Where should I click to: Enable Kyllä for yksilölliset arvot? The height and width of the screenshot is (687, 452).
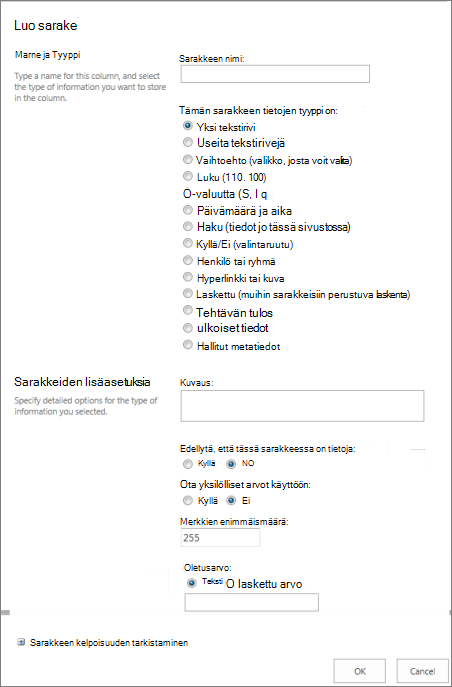pyautogui.click(x=187, y=500)
